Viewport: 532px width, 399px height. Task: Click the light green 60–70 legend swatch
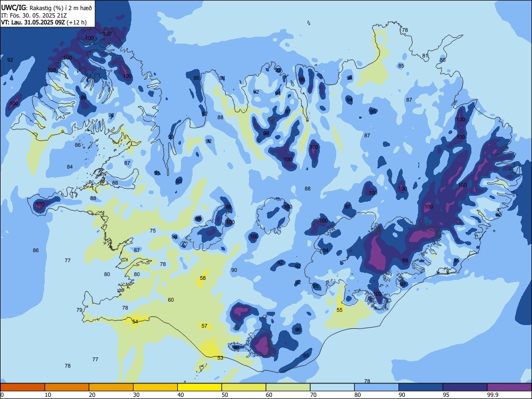coord(288,387)
